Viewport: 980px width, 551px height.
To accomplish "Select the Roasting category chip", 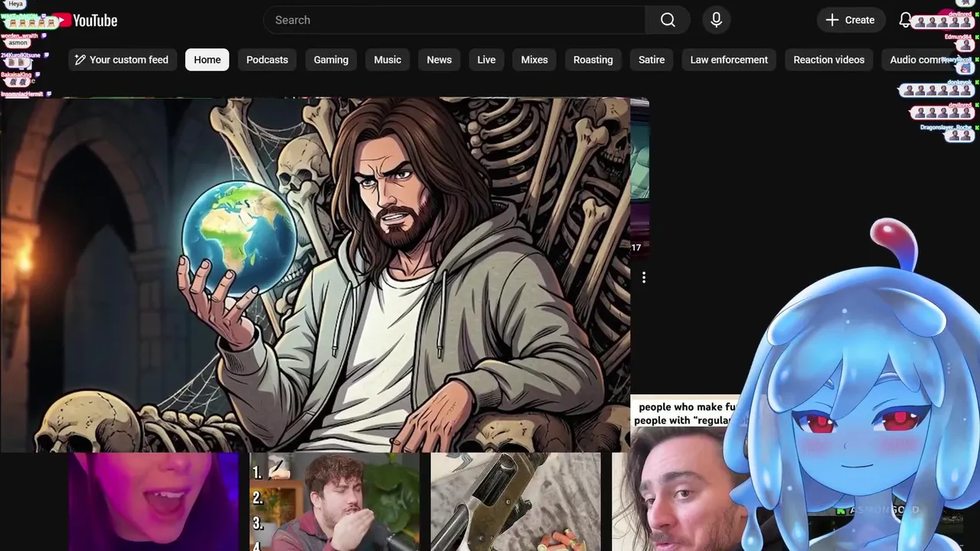I will [x=593, y=60].
